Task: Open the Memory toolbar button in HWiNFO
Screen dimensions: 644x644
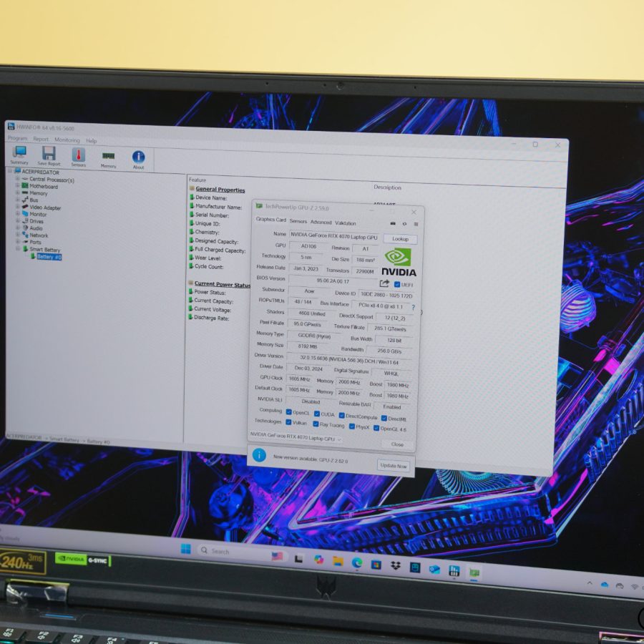Action: (109, 160)
